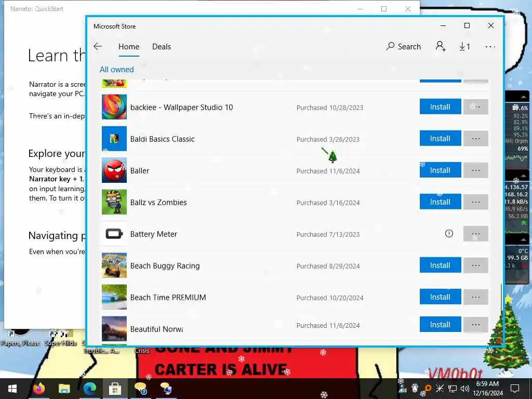Launch Microsoft Edge from the taskbar
Screen dimensions: 532x399
pyautogui.click(x=89, y=389)
